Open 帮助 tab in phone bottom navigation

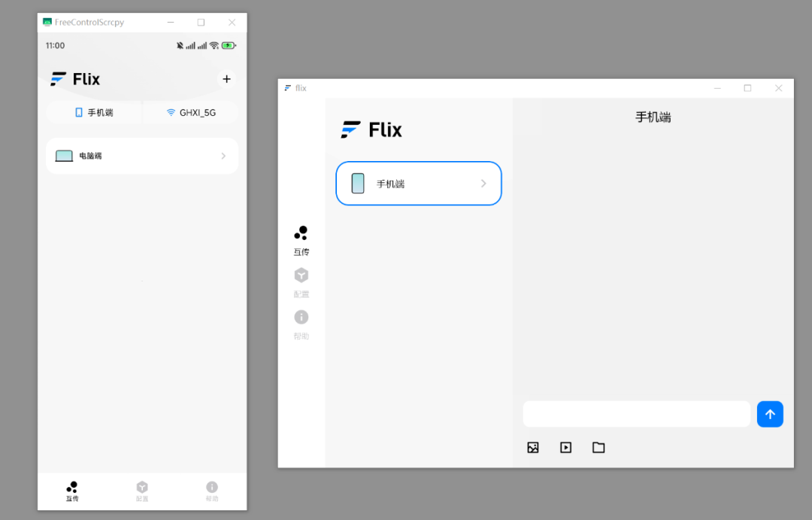tap(212, 491)
